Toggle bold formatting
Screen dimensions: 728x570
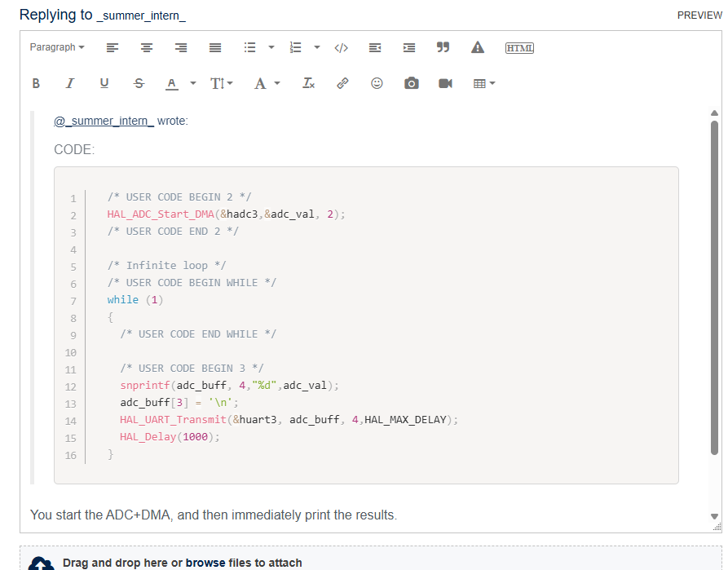tap(36, 82)
